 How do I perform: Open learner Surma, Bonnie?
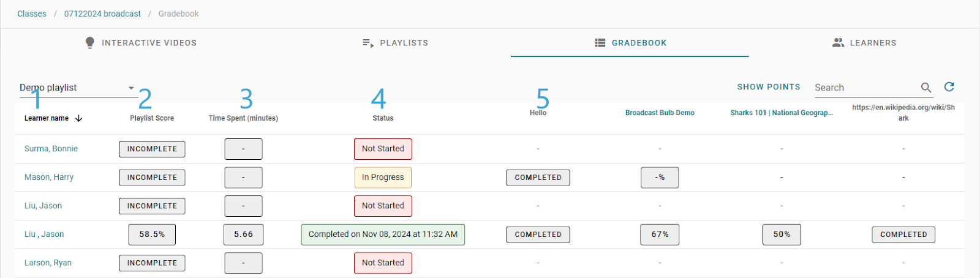click(51, 149)
